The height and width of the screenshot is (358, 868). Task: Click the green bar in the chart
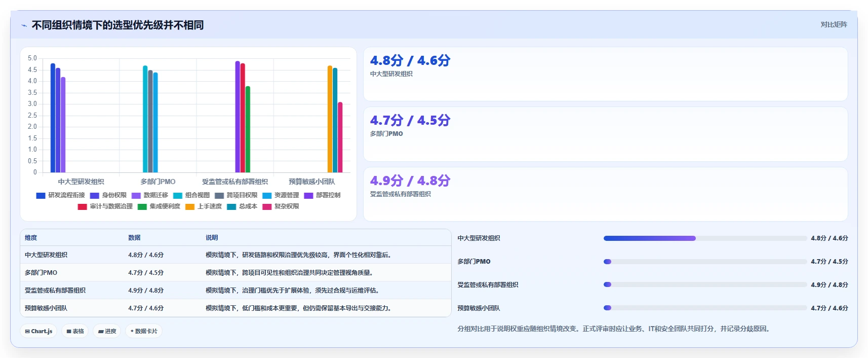click(x=248, y=129)
